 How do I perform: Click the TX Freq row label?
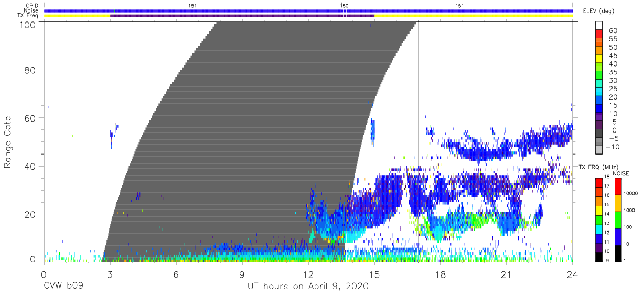pyautogui.click(x=28, y=16)
